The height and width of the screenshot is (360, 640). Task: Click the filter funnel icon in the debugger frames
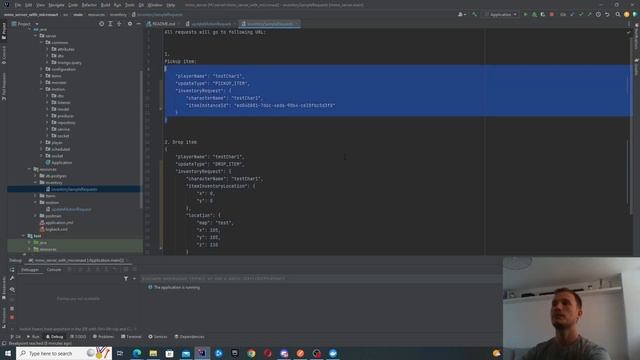126,279
